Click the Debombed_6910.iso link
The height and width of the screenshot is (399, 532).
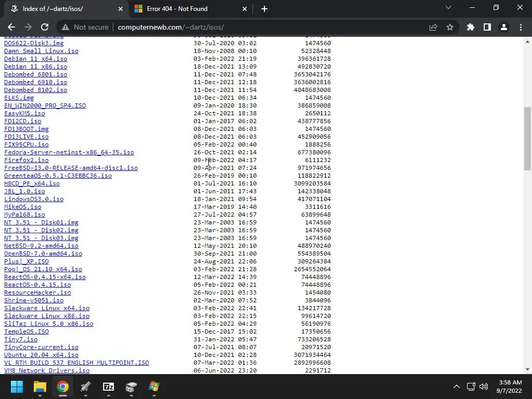pos(36,82)
